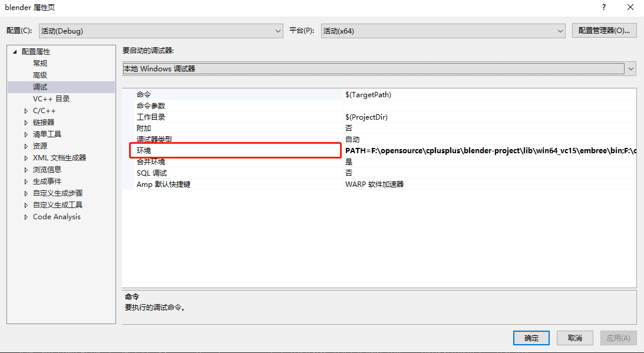Click the help question mark button
The width and height of the screenshot is (644, 353).
click(x=604, y=8)
